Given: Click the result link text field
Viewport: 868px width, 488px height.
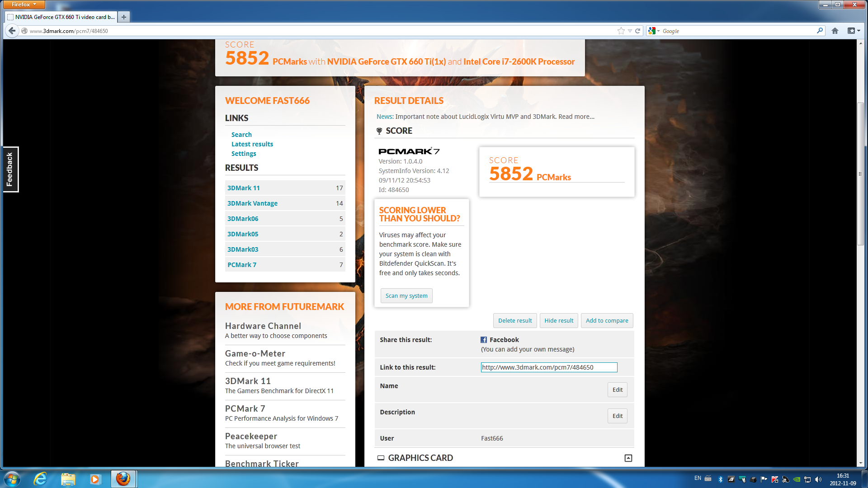Looking at the screenshot, I should point(549,367).
